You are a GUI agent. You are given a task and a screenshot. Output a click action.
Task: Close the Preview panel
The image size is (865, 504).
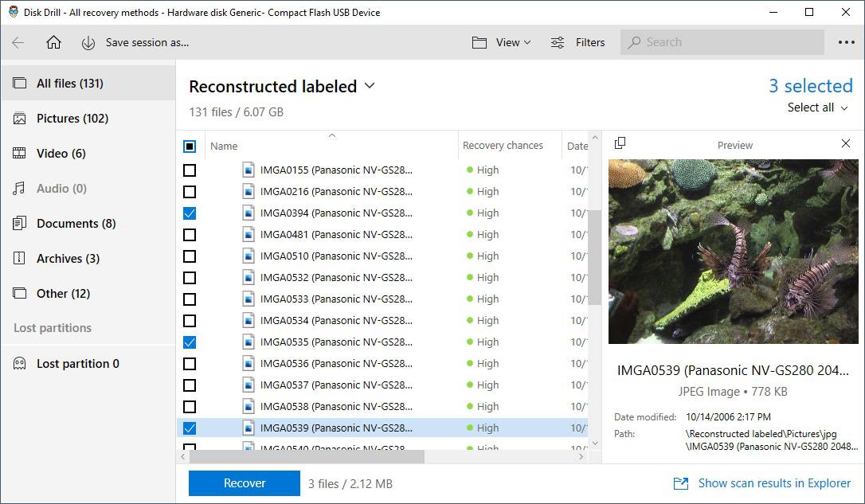click(846, 143)
